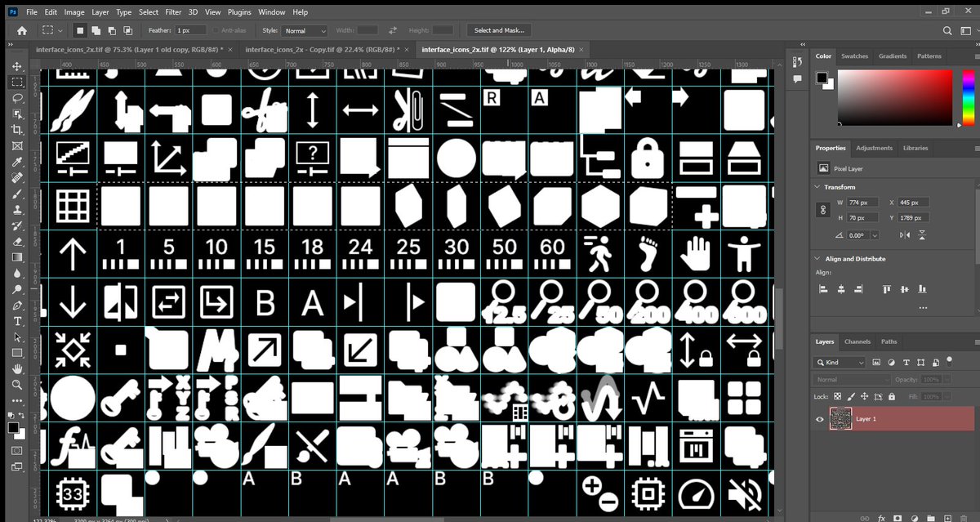Click the Search icon in options bar
This screenshot has width=980, height=522.
947,30
